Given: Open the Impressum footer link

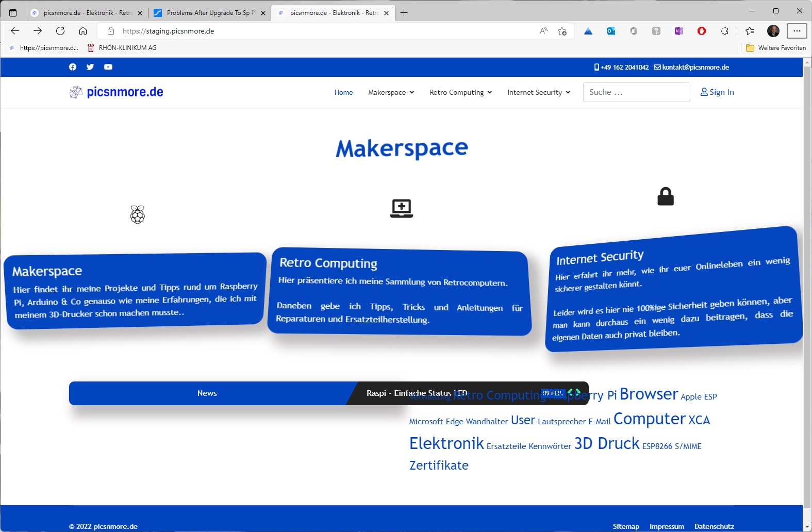Looking at the screenshot, I should click(667, 526).
